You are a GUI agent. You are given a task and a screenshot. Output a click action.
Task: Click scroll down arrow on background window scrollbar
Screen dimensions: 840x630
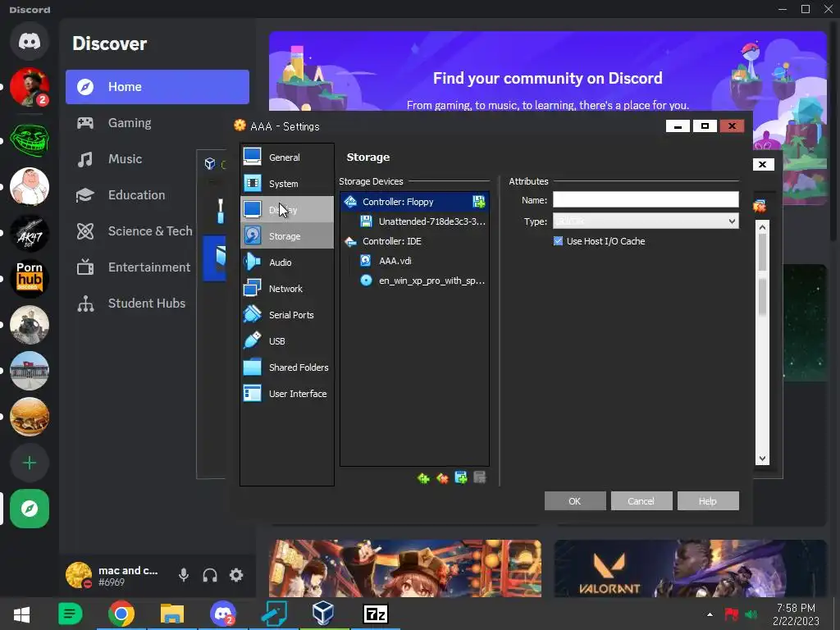click(x=762, y=459)
